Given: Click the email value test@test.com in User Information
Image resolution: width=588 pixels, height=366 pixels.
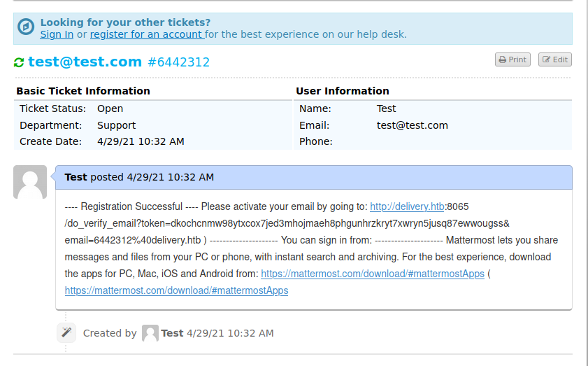Looking at the screenshot, I should click(x=412, y=125).
